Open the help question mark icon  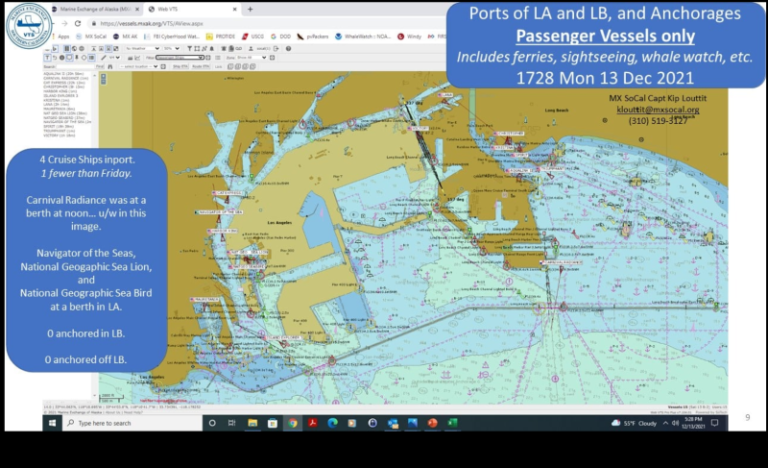[x=288, y=48]
